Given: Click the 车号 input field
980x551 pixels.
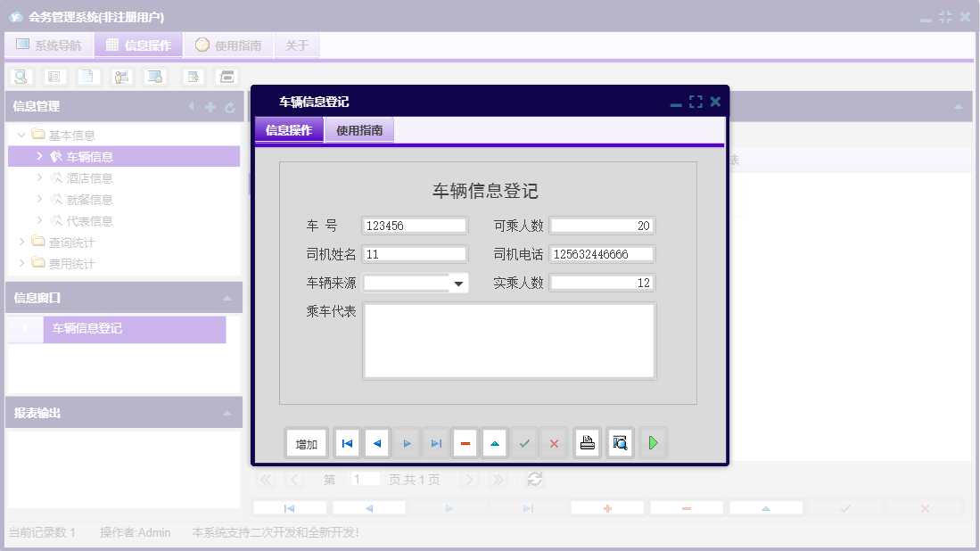Looking at the screenshot, I should coord(413,225).
